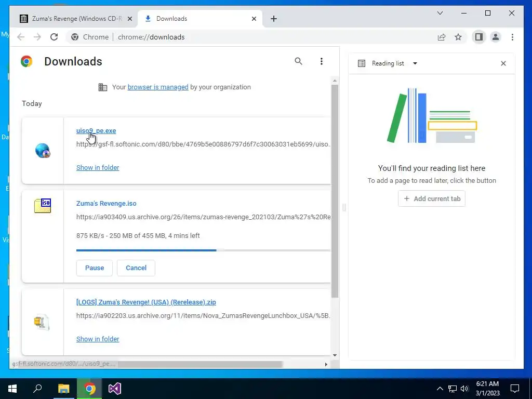Viewport: 532px width, 399px height.
Task: Click the volume speaker tray icon
Action: point(464,389)
